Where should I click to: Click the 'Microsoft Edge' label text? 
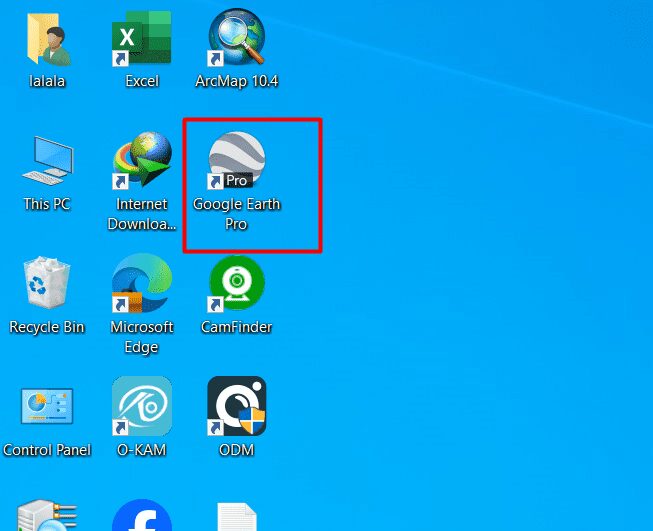(142, 337)
